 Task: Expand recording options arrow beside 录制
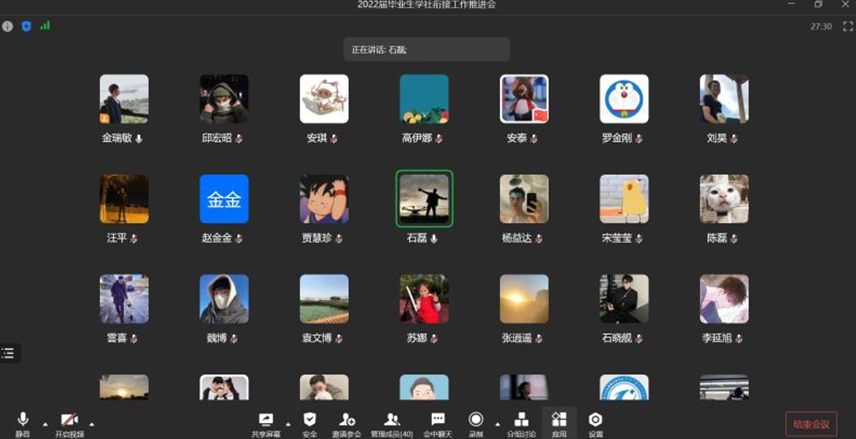pos(497,423)
